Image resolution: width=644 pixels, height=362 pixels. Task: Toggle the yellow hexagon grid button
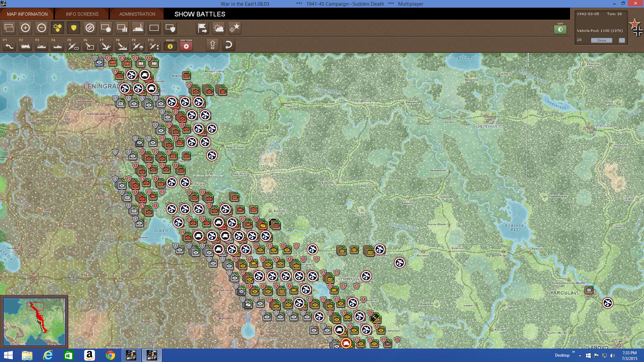click(x=58, y=28)
